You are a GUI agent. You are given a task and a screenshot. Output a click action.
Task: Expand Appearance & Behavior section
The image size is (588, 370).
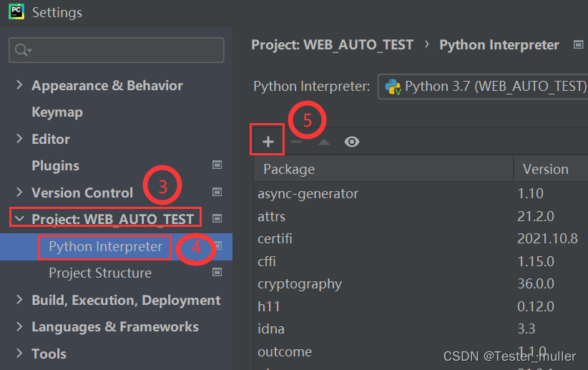19,85
